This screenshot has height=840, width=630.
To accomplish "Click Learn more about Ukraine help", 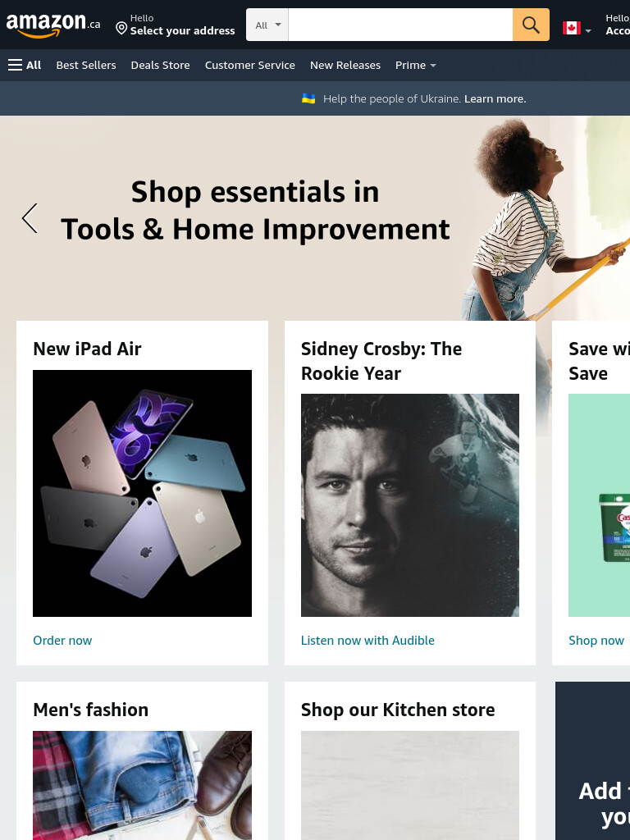I will tap(495, 98).
